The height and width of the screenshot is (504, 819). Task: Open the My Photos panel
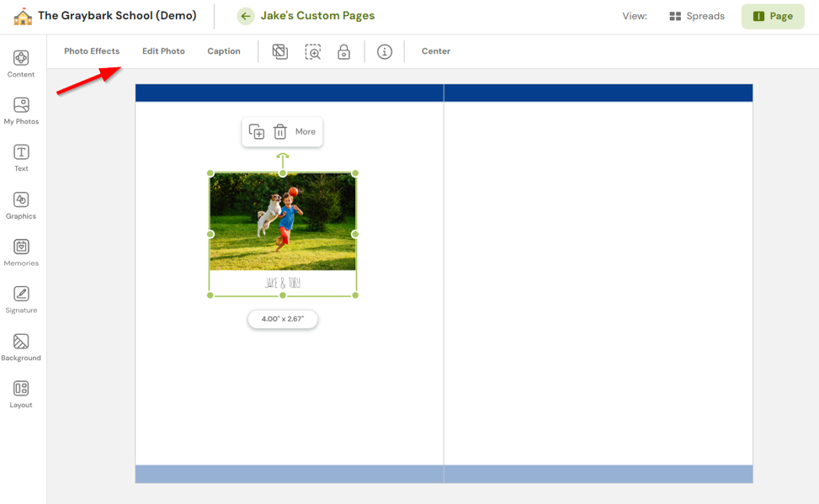[x=21, y=109]
